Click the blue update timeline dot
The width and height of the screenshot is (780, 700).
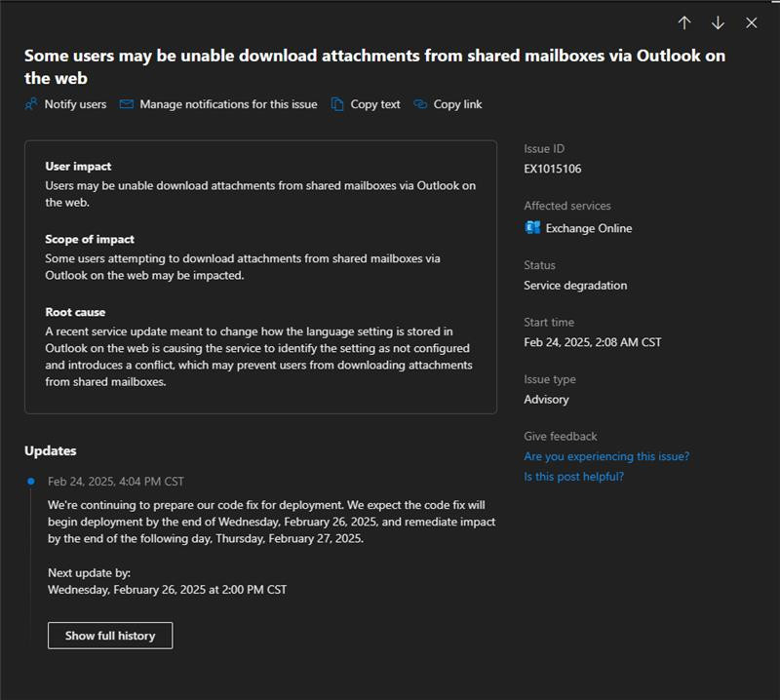click(31, 481)
